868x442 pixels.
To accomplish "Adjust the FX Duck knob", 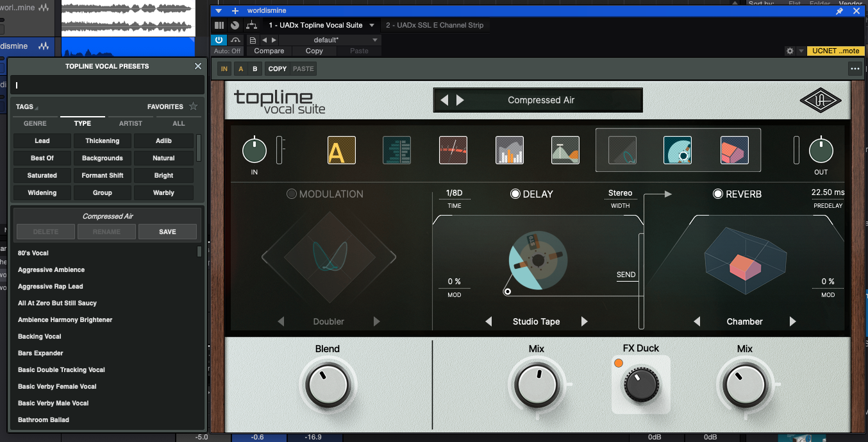I will click(642, 385).
